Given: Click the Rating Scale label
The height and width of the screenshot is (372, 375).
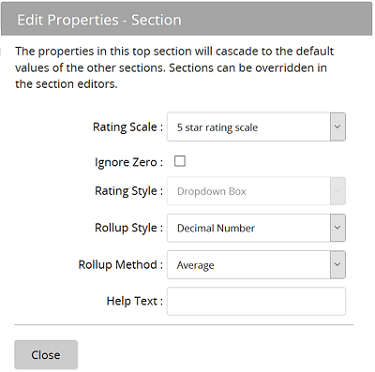Looking at the screenshot, I should click(128, 127).
